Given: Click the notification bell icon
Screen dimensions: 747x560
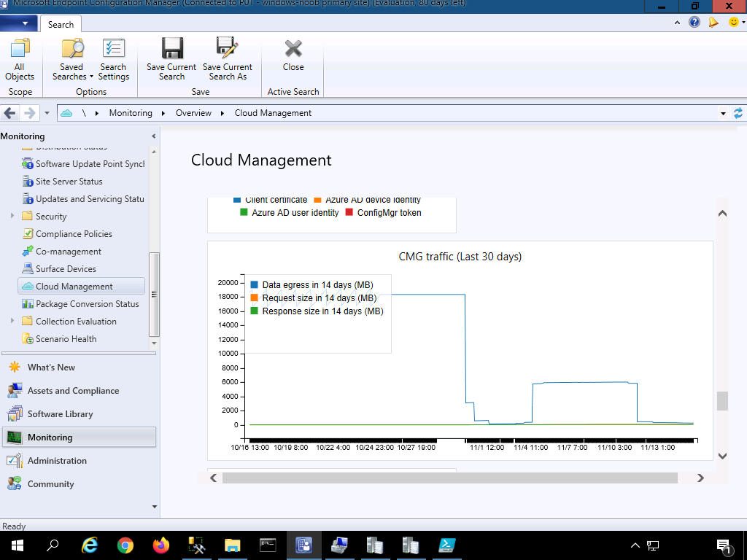Looking at the screenshot, I should [x=713, y=22].
